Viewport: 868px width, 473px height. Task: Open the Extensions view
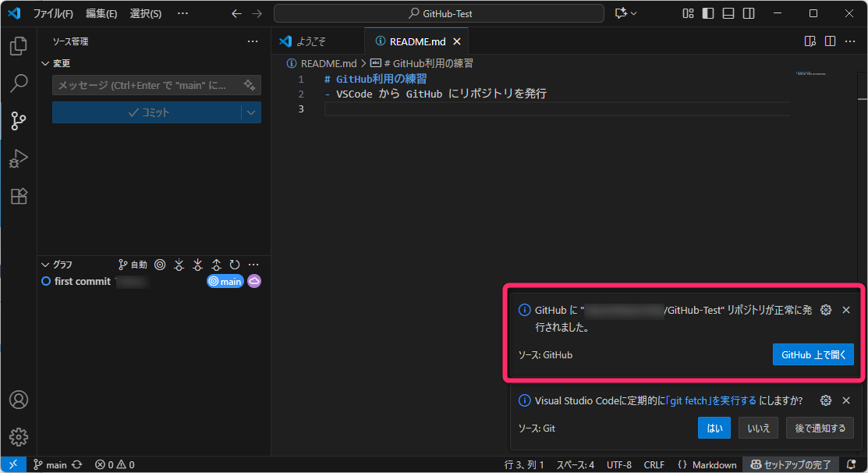pyautogui.click(x=19, y=197)
